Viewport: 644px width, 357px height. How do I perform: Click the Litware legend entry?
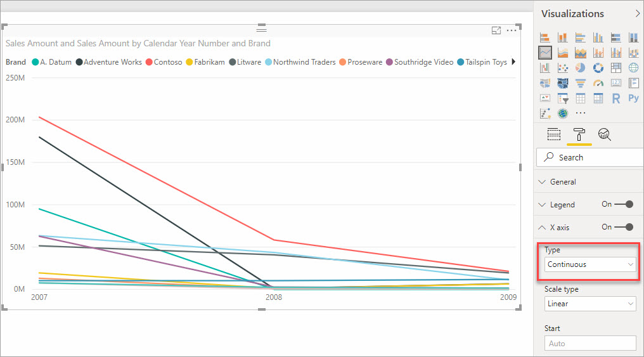point(245,62)
